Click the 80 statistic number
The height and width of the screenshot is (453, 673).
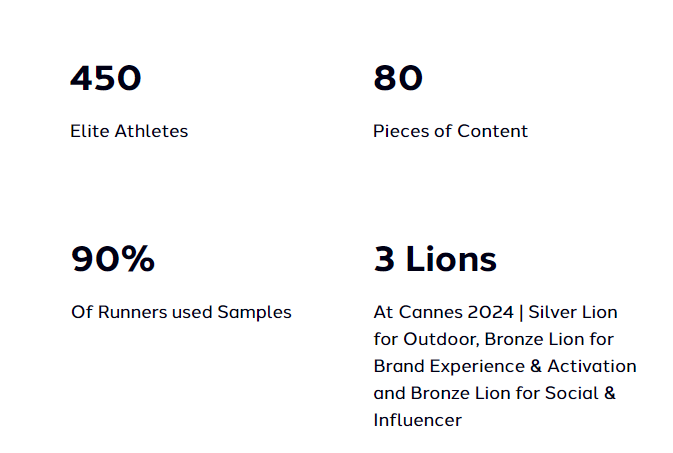pyautogui.click(x=398, y=78)
